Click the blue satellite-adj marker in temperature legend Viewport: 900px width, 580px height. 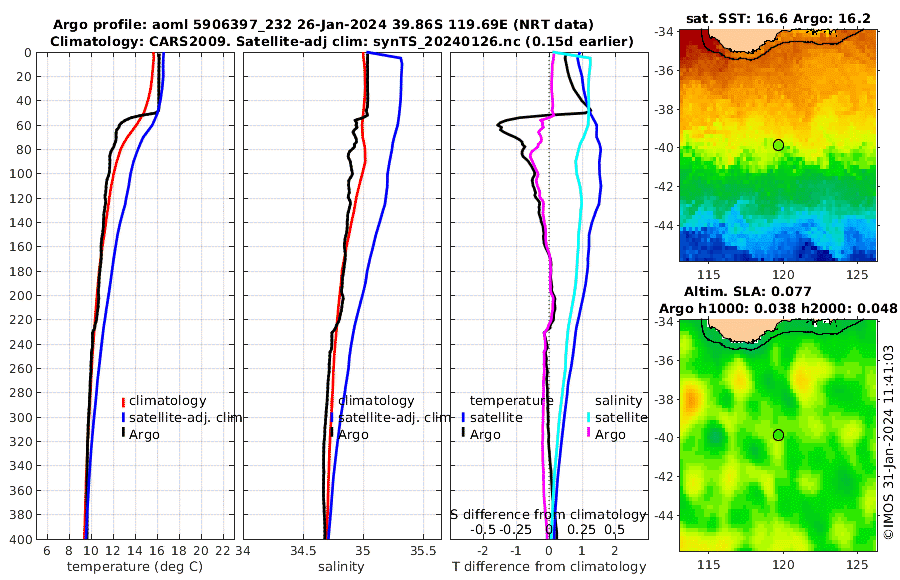[124, 417]
